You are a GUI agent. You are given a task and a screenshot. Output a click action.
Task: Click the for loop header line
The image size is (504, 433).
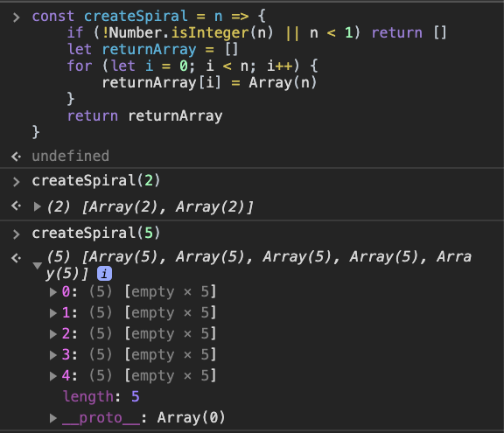click(192, 66)
